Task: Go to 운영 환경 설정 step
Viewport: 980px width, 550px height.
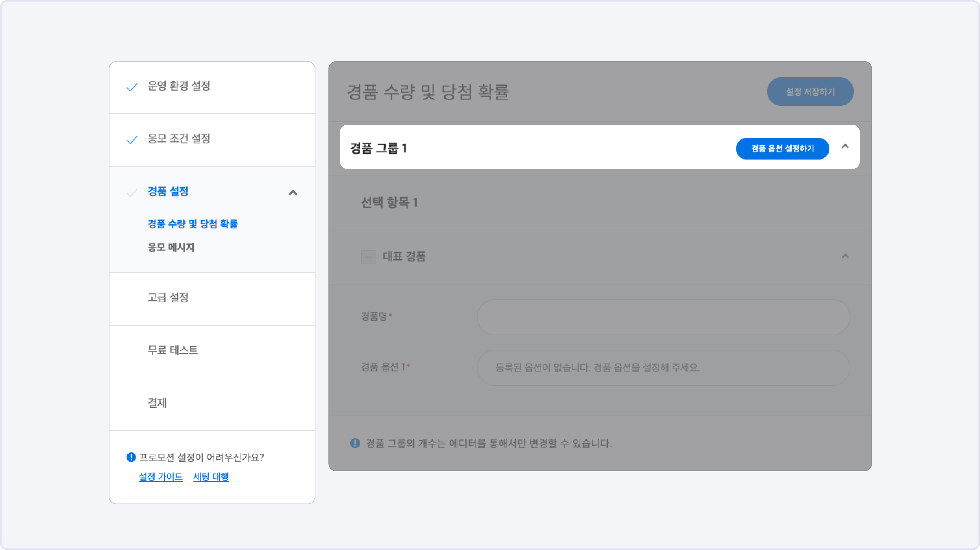Action: click(x=179, y=86)
